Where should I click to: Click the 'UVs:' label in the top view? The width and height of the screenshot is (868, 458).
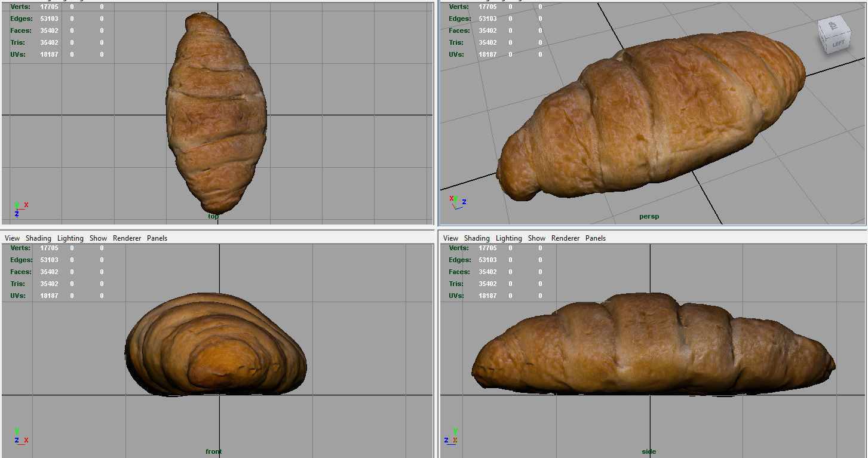[19, 54]
